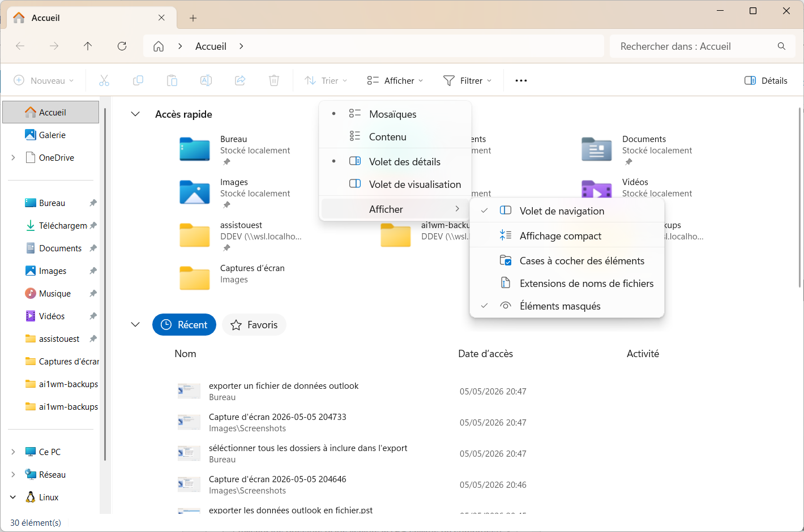Click the Cut scissors icon
Viewport: 804px width, 532px height.
pyautogui.click(x=104, y=80)
